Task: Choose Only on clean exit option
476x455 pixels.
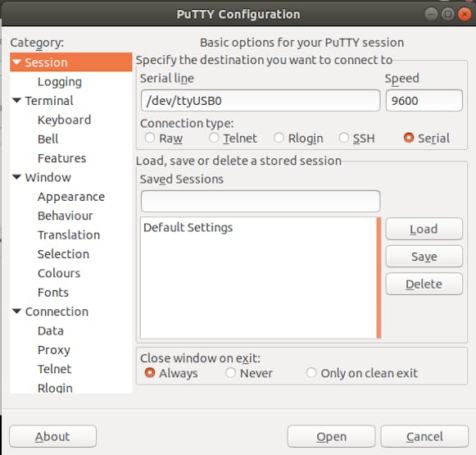Action: tap(311, 373)
